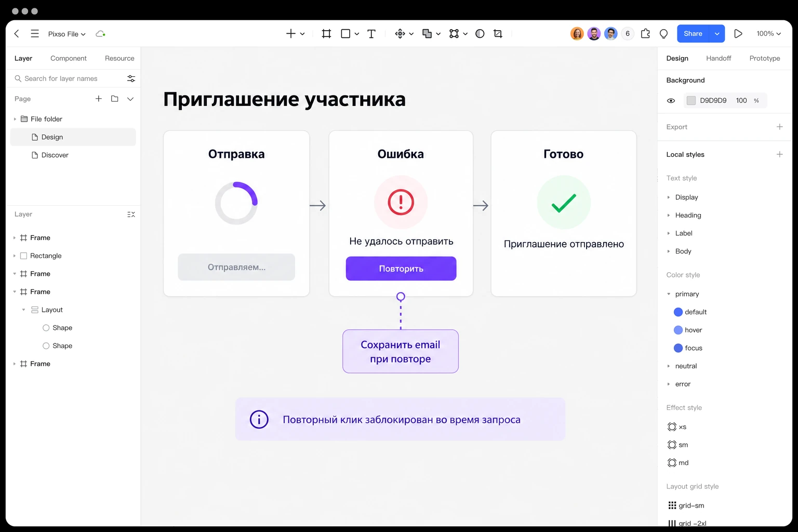
Task: Click the Share button
Action: (x=693, y=34)
